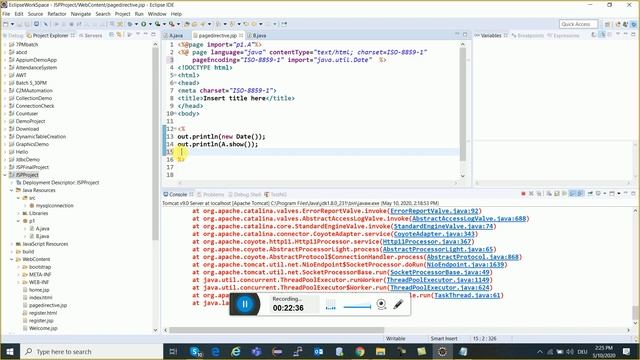The image size is (640, 360).
Task: Expand the bootstrap folder
Action: click(18, 267)
